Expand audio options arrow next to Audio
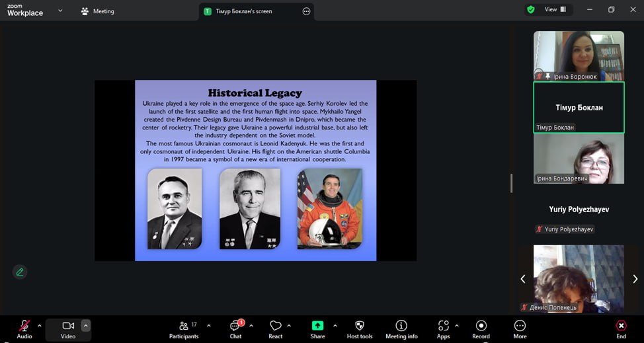The width and height of the screenshot is (644, 343). click(39, 325)
